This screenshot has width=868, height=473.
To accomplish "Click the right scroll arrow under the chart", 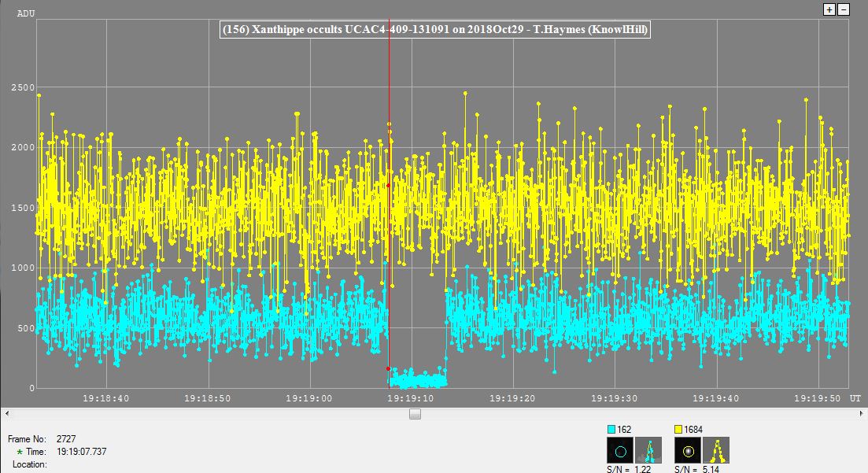I will 861,414.
